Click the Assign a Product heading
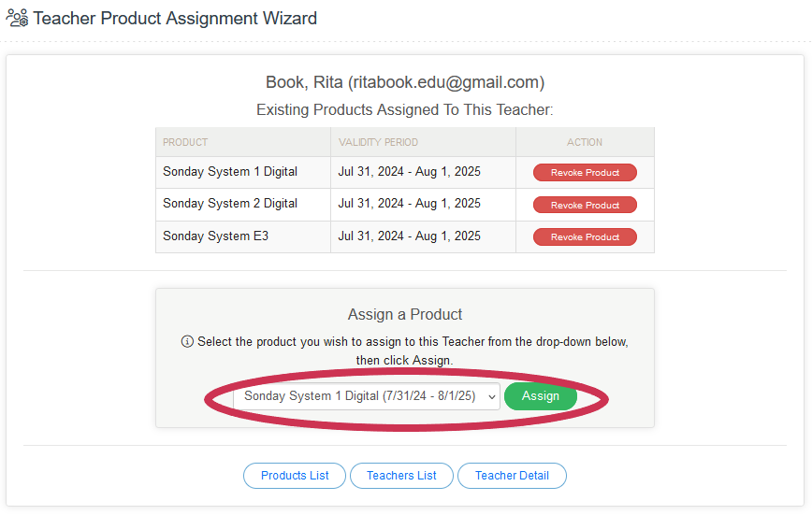812x515 pixels. tap(405, 315)
